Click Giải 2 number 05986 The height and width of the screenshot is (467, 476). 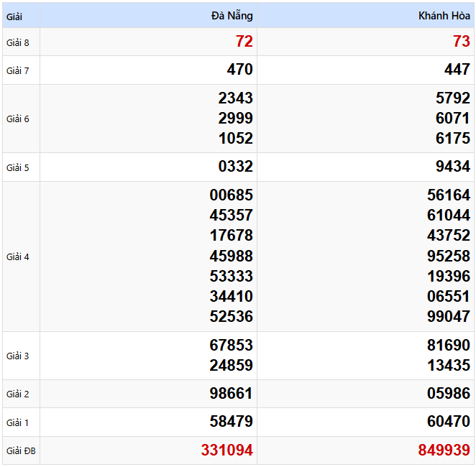click(x=448, y=393)
